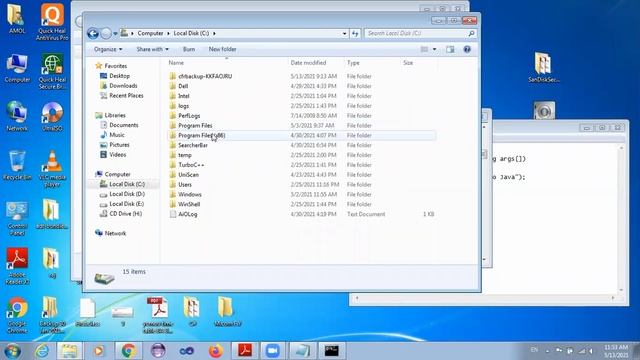Select Quick Heal AntiVirus Pro desktop icon

(52, 22)
